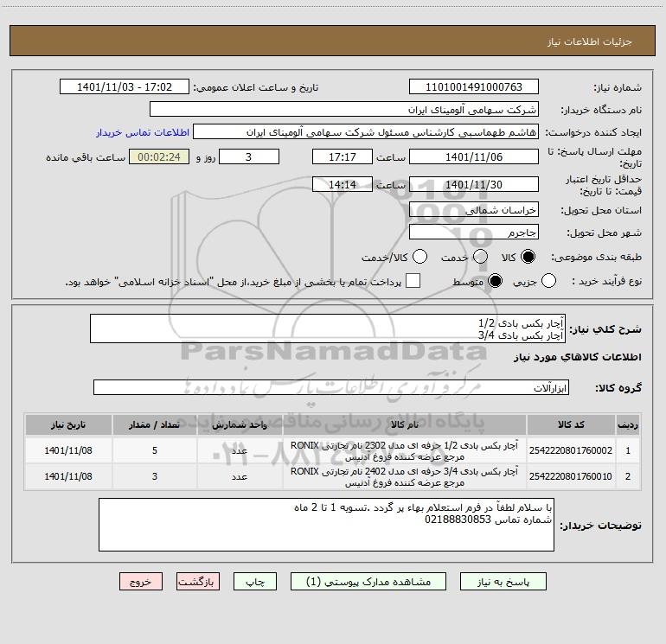Screen dimensions: 666x644
Task: Click the province field خراسان شمالی
Action: coord(474,209)
